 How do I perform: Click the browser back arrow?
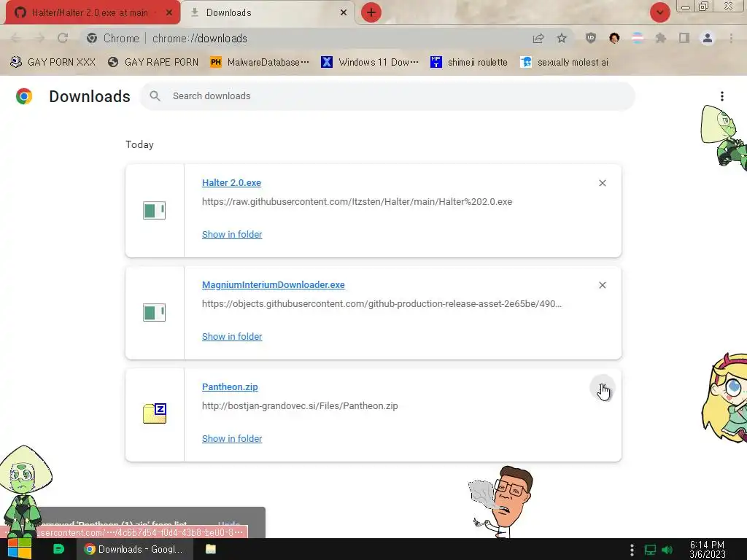point(16,38)
